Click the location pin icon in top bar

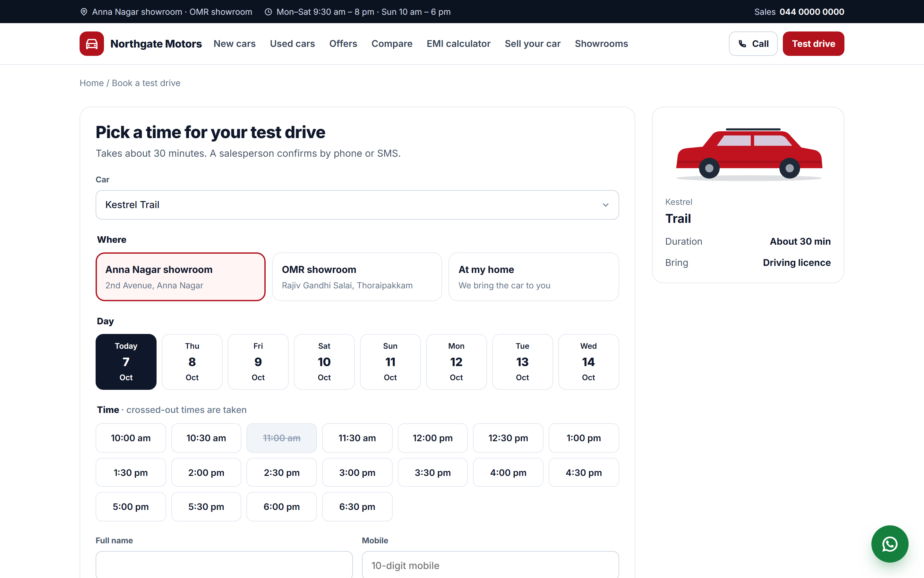coord(84,12)
